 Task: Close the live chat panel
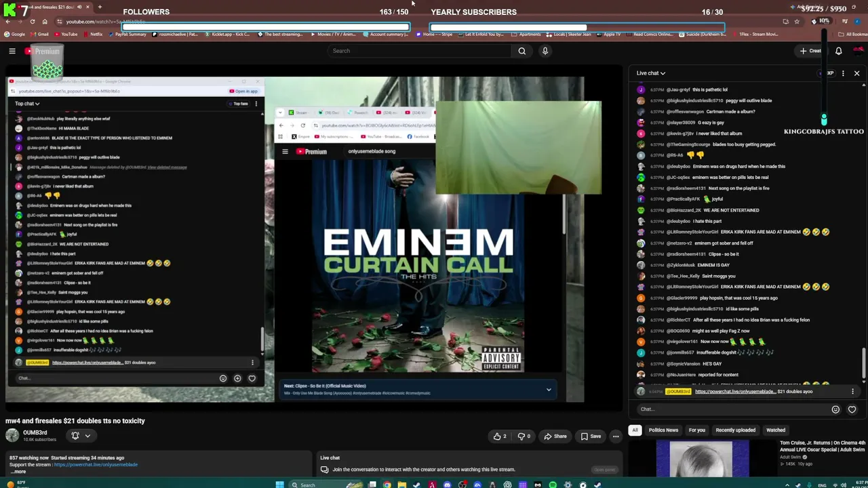coord(856,73)
